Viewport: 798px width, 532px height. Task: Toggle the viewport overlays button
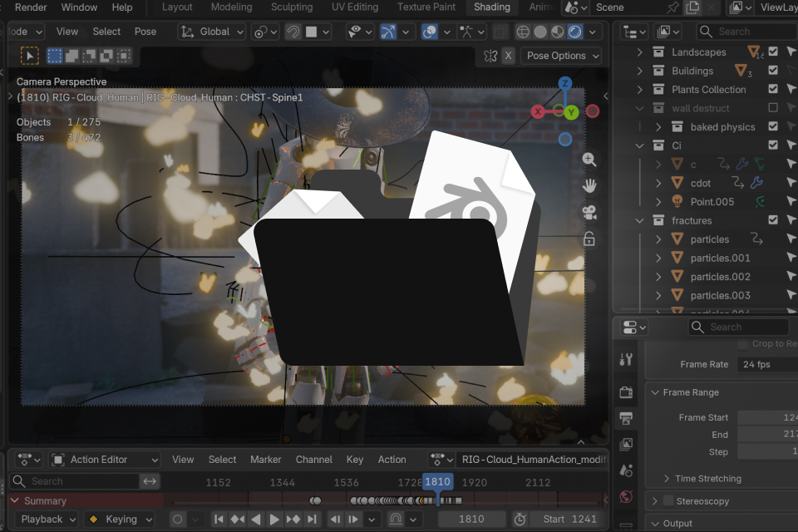430,32
